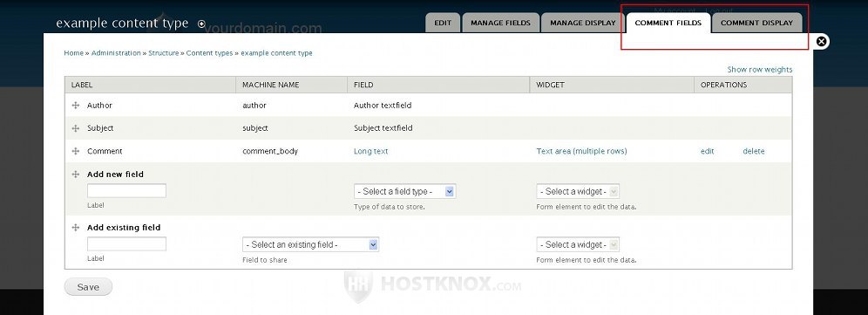
Task: Click the Save button
Action: 88,287
